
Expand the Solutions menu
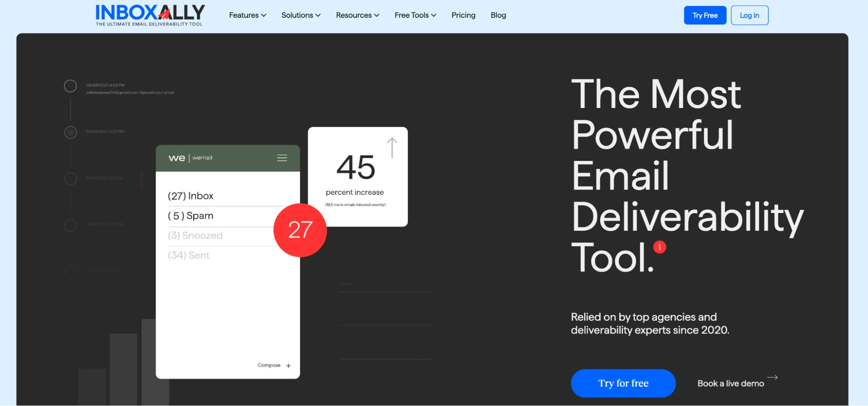point(301,15)
